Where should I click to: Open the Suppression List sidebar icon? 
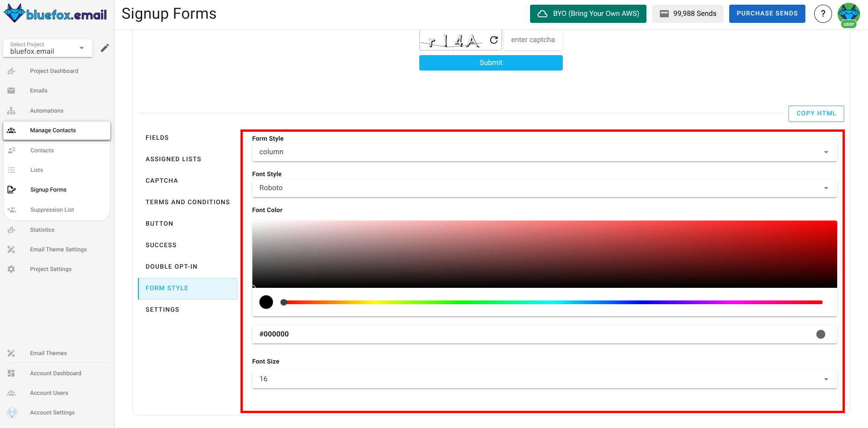[11, 209]
